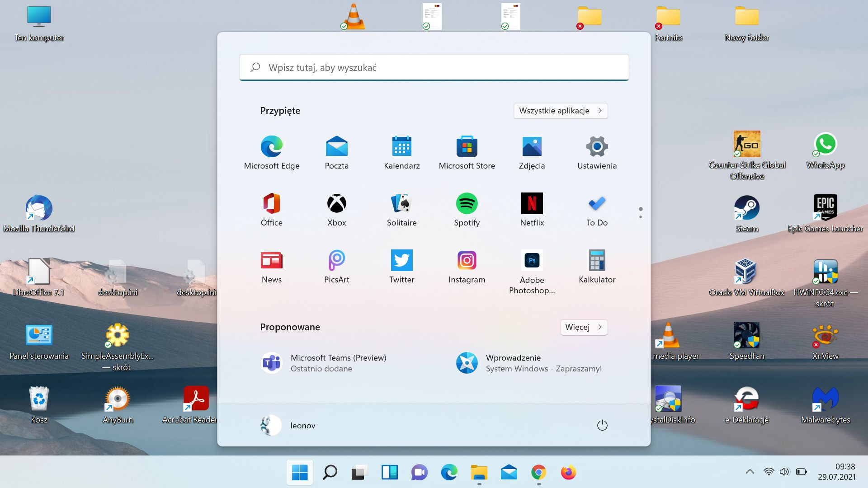Open taskbar Search magnifier
The height and width of the screenshot is (488, 868).
330,473
